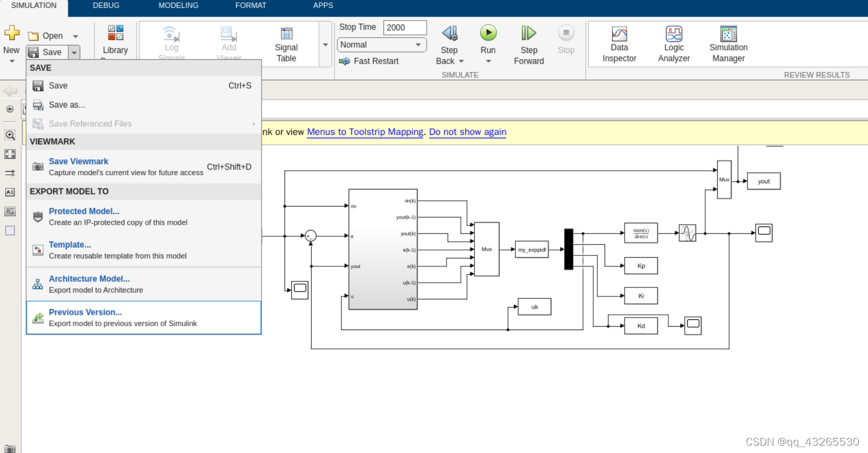Select Save in the dropdown menu
The image size is (868, 453).
144,85
